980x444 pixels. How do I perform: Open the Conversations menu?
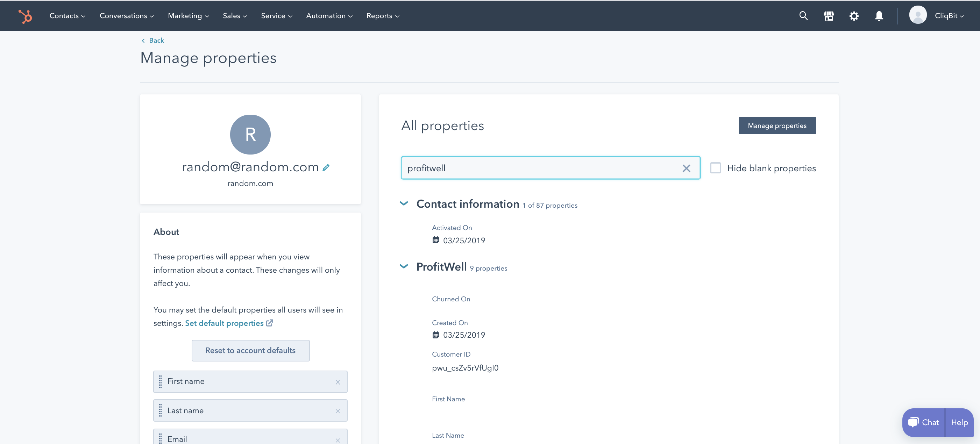point(127,16)
